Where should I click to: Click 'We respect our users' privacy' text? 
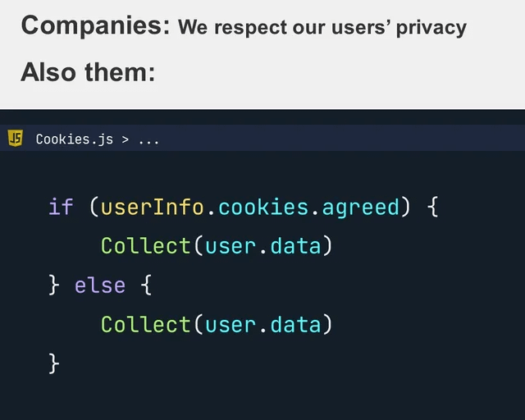322,27
